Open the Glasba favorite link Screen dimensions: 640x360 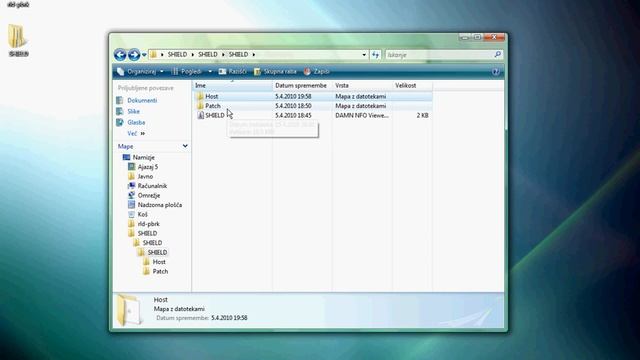click(x=136, y=122)
